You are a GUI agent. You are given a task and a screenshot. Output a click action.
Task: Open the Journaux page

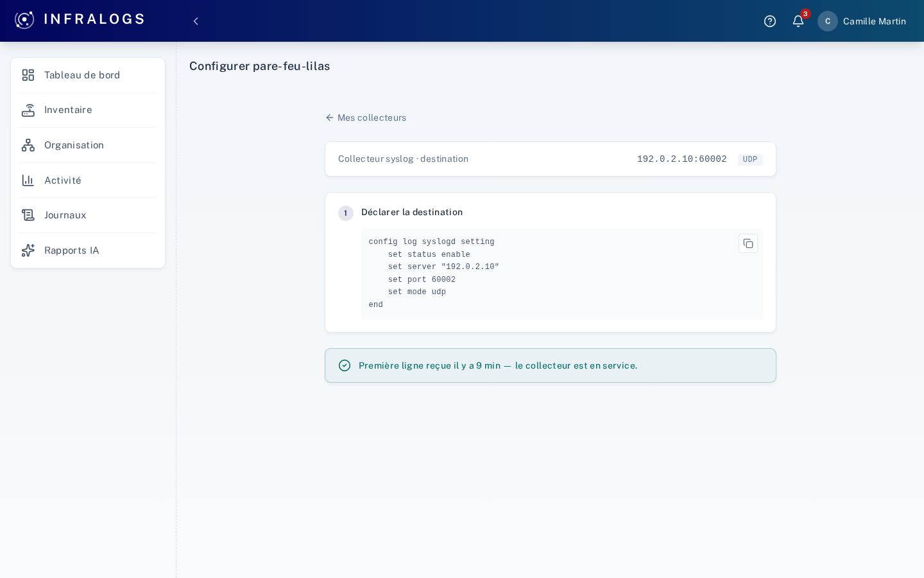coord(88,215)
